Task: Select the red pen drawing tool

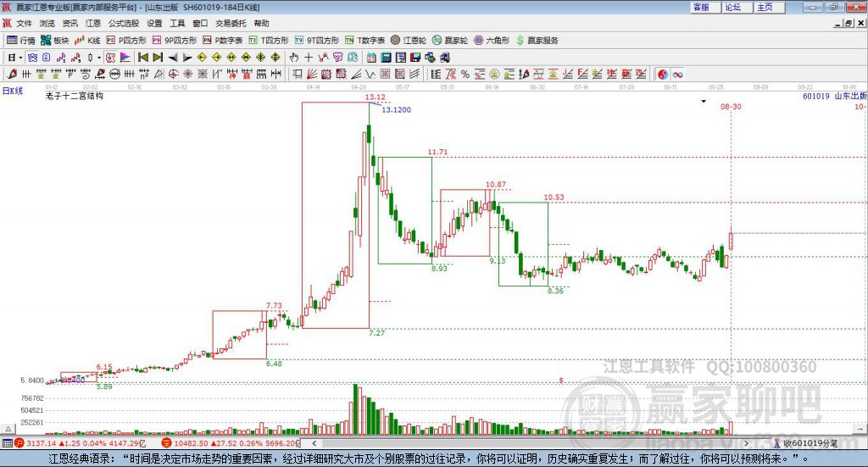Action: [12, 74]
